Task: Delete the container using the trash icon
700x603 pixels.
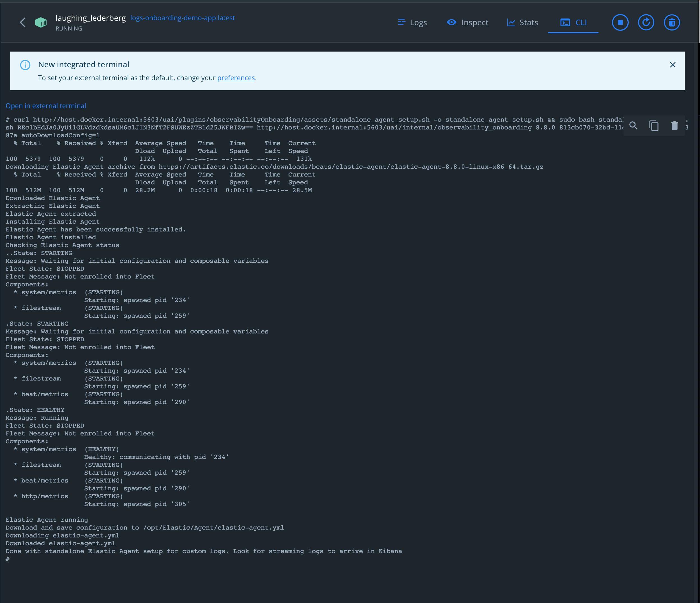Action: point(672,22)
